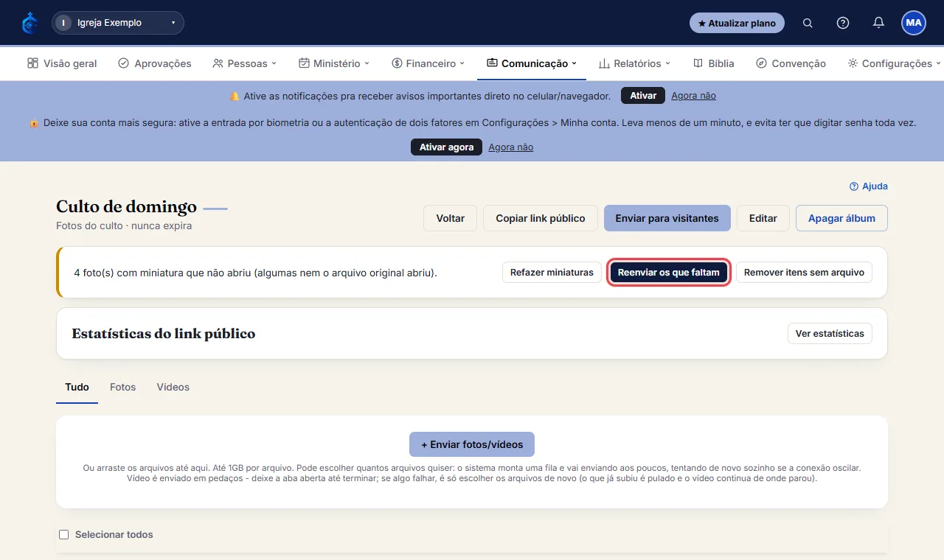Click the Aprovações checkmark icon
The width and height of the screenshot is (944, 560).
tap(124, 63)
